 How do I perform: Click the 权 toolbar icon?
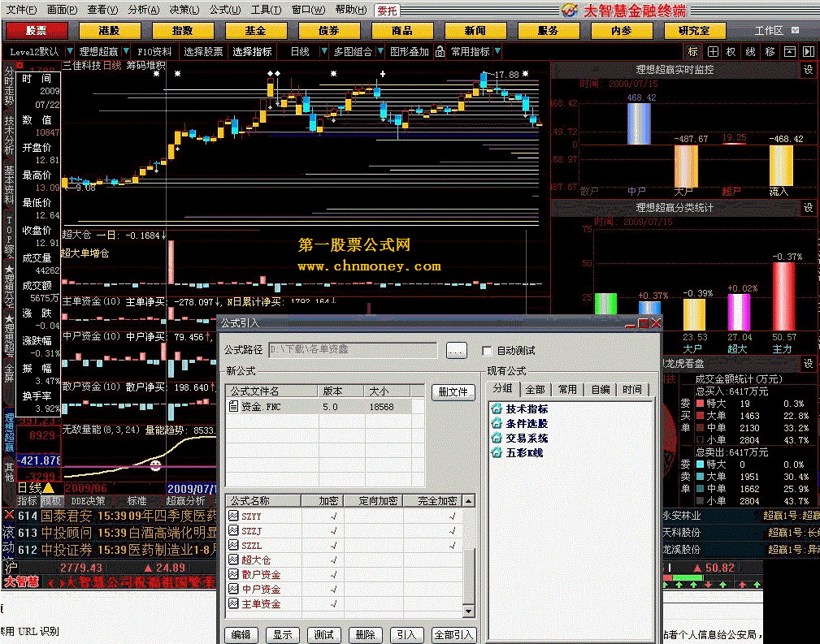pyautogui.click(x=731, y=52)
